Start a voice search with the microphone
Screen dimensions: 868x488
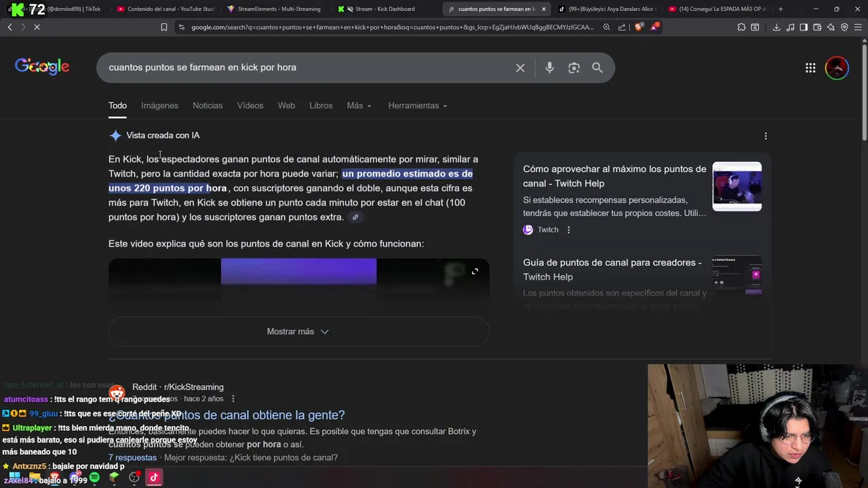(x=549, y=68)
